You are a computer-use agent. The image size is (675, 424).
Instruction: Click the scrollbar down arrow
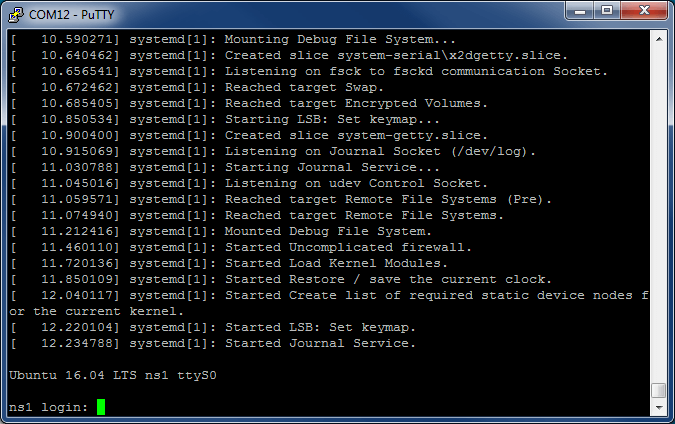[659, 407]
